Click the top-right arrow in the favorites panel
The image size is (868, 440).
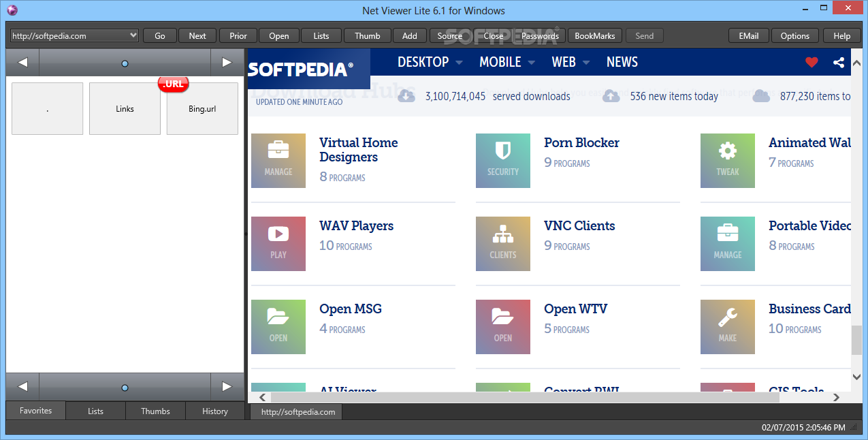point(227,63)
